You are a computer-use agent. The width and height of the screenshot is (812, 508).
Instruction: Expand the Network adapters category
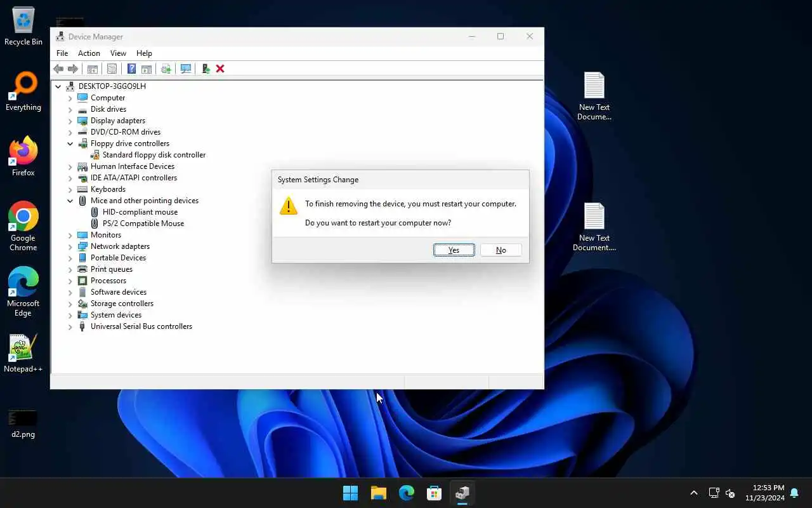coord(70,246)
